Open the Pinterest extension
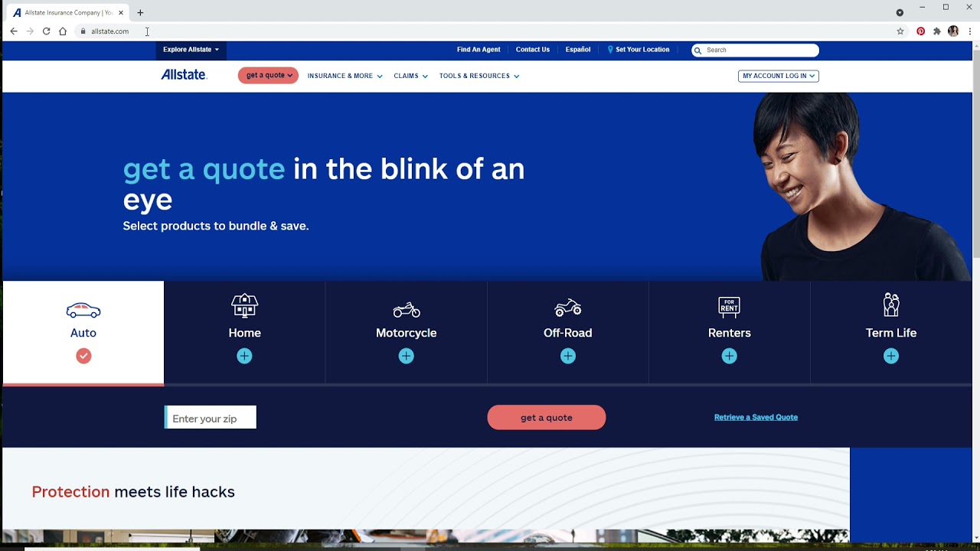Screen dimensions: 980x551 [x=920, y=31]
